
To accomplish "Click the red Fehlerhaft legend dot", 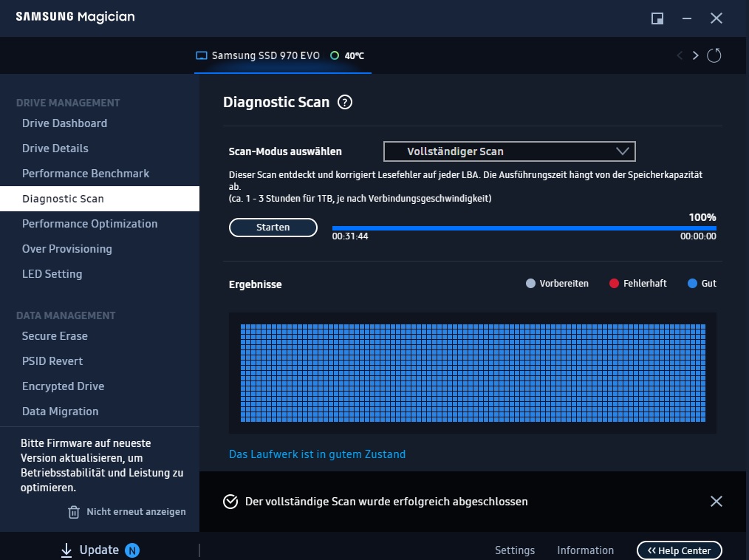I will tap(614, 284).
